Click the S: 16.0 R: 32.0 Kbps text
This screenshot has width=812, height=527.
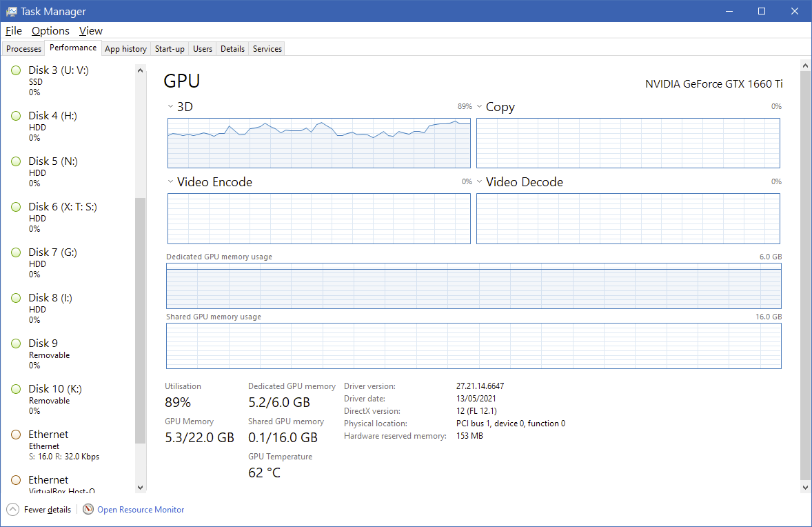pyautogui.click(x=64, y=457)
